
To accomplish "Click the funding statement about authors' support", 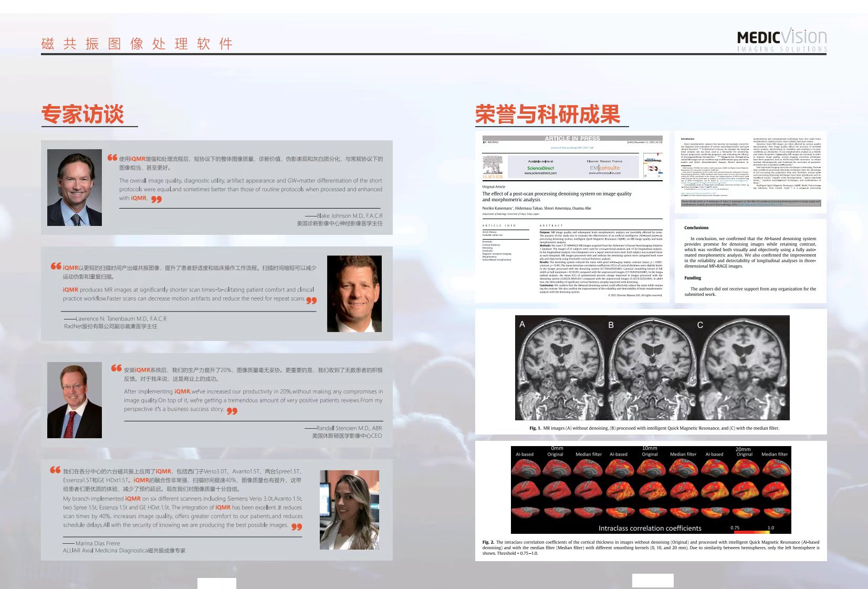I will pos(750,292).
